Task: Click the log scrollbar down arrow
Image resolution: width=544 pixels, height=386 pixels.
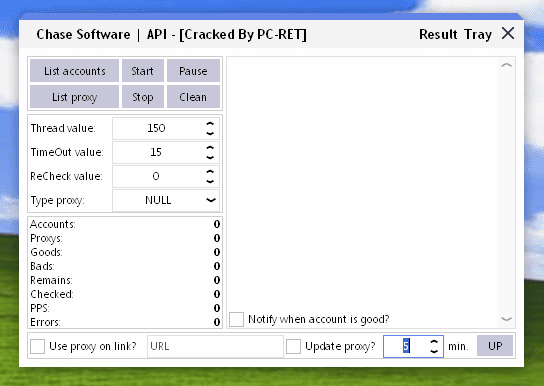Action: click(x=507, y=319)
